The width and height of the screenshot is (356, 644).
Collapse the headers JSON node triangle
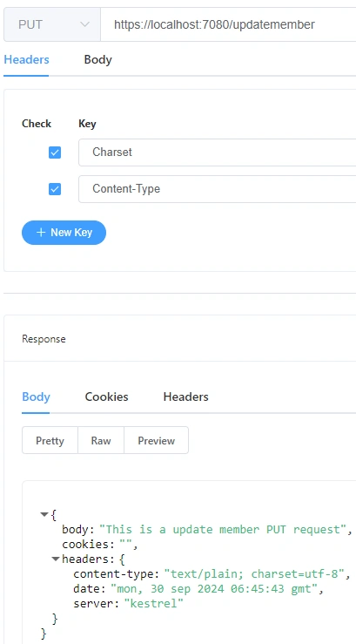click(56, 559)
